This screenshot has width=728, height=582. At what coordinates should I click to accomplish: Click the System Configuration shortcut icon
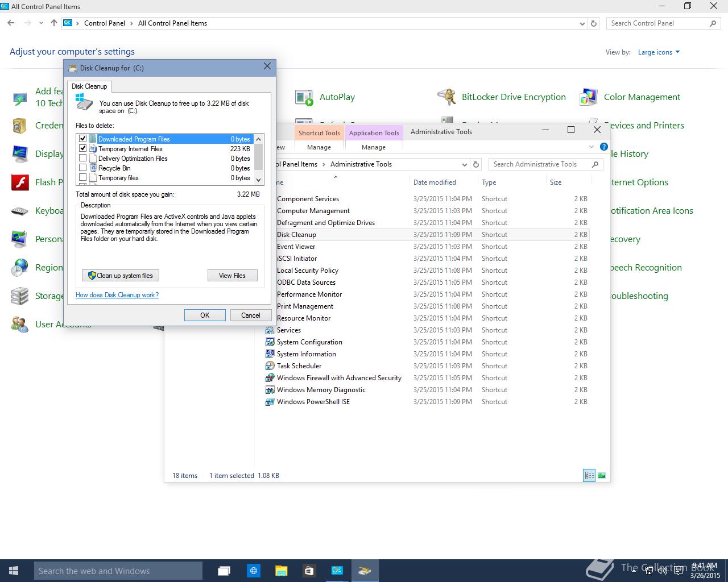tap(270, 342)
